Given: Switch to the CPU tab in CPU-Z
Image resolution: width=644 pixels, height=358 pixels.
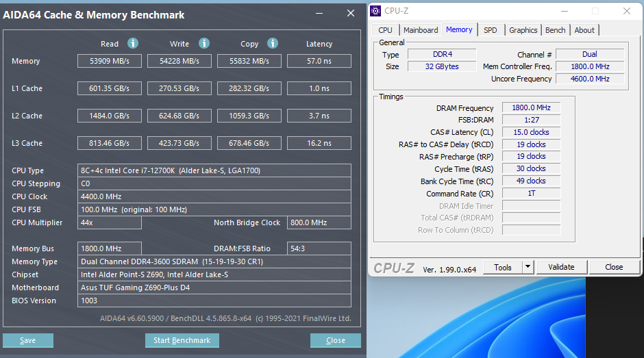Looking at the screenshot, I should 385,30.
